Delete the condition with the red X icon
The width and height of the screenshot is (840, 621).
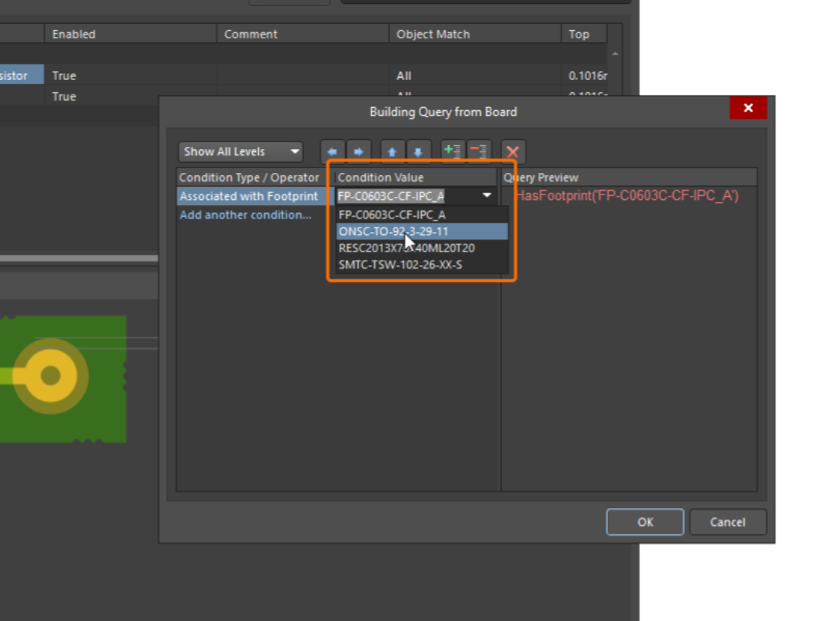point(513,152)
